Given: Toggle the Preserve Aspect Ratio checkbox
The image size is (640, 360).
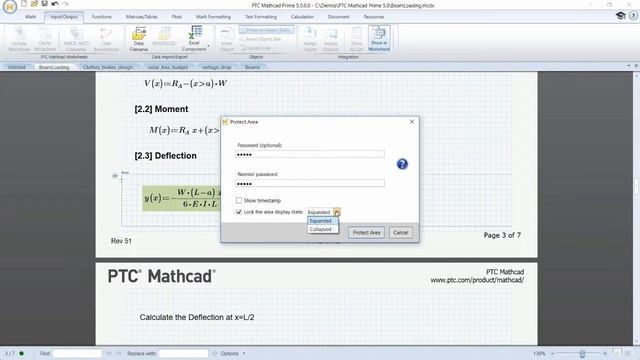Looking at the screenshot, I should click(x=266, y=30).
